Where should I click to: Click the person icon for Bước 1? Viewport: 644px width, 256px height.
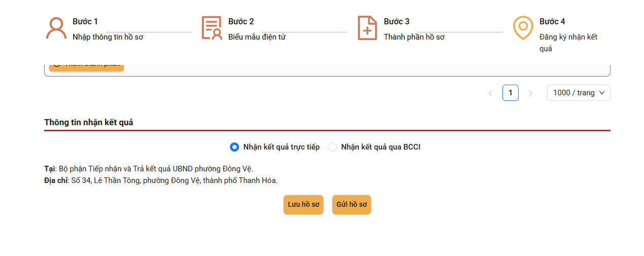point(56,28)
